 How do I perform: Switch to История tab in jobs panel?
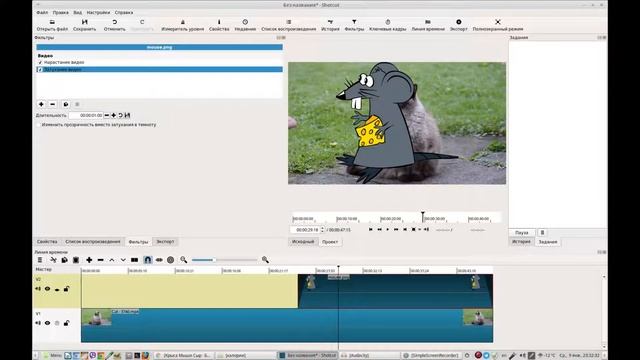tap(521, 242)
